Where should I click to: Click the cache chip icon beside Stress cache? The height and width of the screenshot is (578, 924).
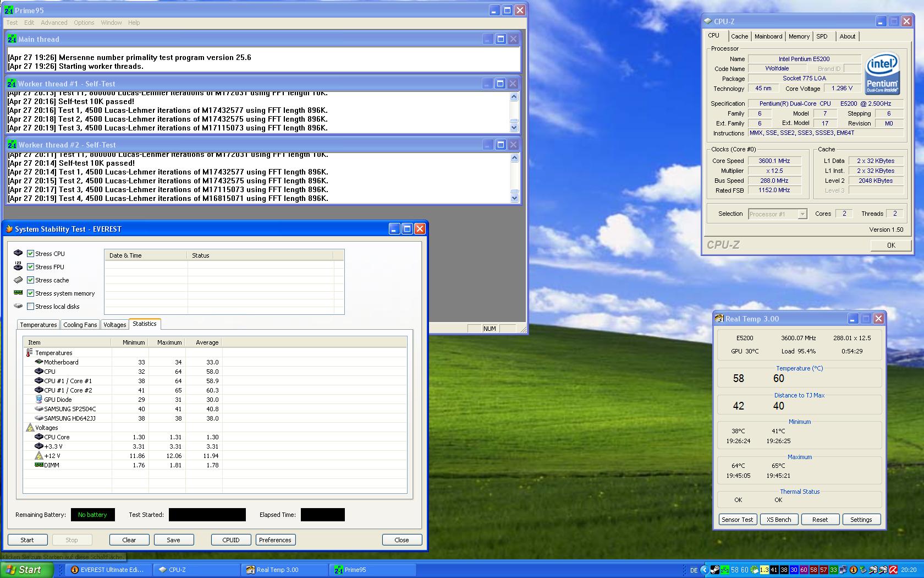point(18,280)
